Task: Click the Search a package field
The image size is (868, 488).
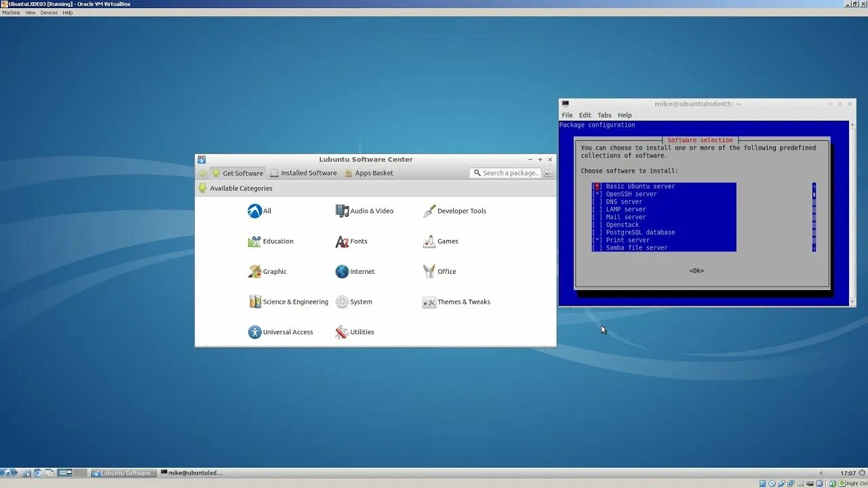Action: [506, 174]
